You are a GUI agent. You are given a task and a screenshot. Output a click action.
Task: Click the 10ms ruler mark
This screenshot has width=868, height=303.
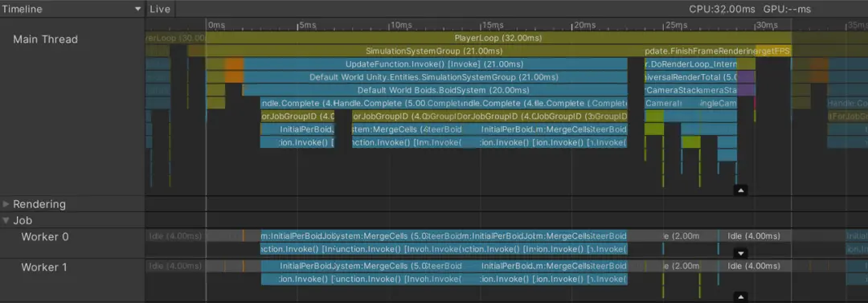(x=401, y=26)
